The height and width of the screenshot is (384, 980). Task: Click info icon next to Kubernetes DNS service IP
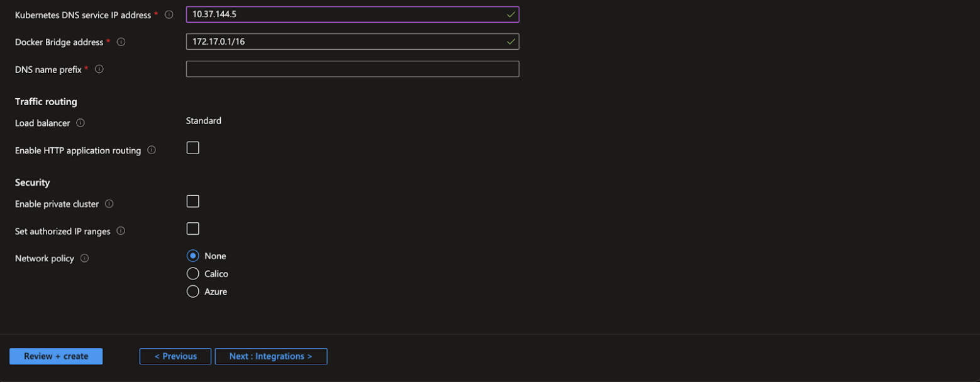tap(169, 14)
